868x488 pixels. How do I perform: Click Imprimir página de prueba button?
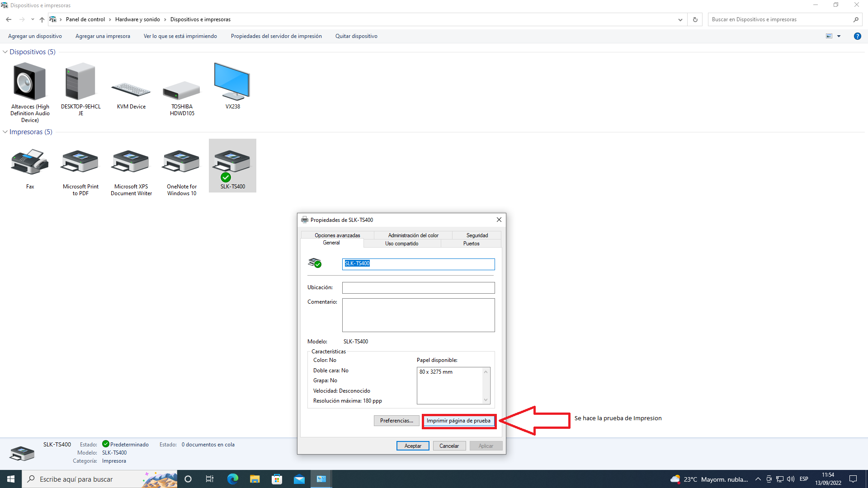point(458,421)
